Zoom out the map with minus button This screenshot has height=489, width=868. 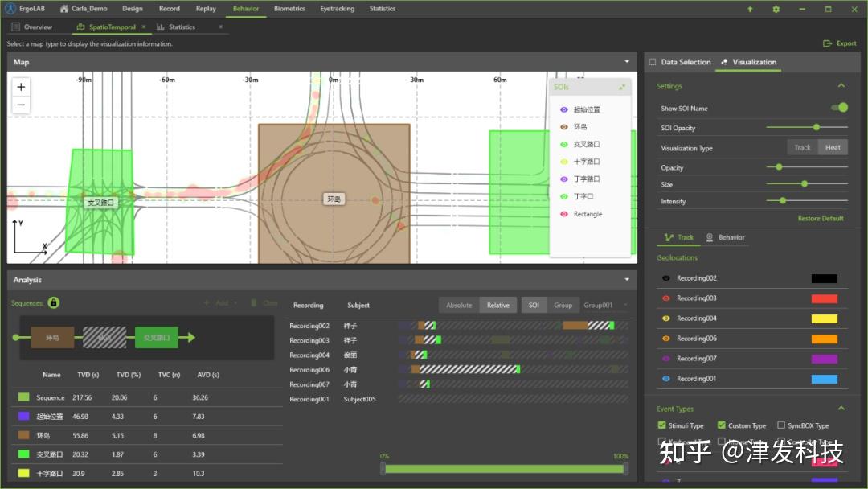(x=21, y=105)
